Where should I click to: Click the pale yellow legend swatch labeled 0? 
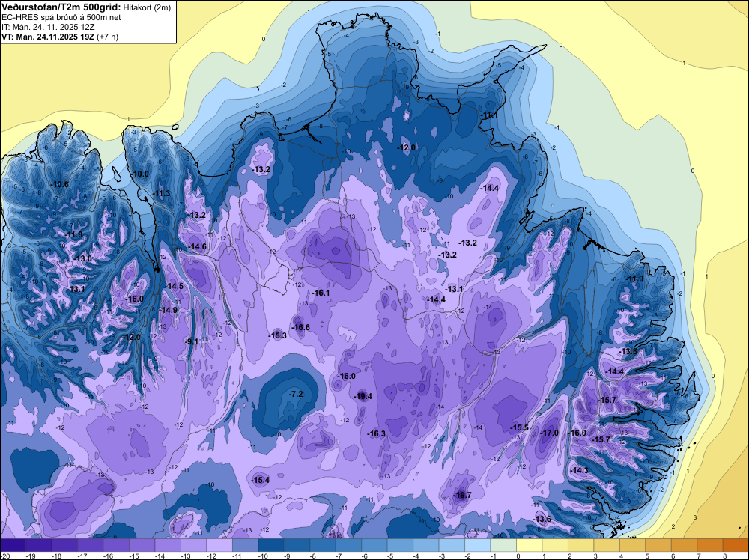point(530,545)
